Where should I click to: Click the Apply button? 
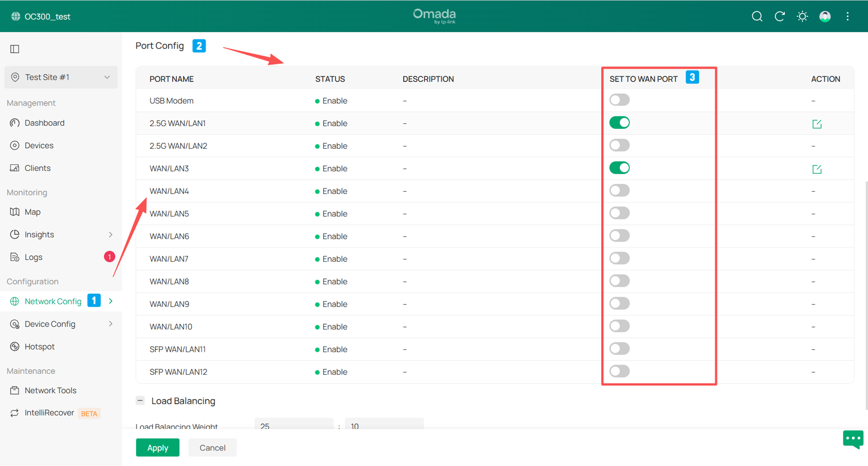[157, 447]
